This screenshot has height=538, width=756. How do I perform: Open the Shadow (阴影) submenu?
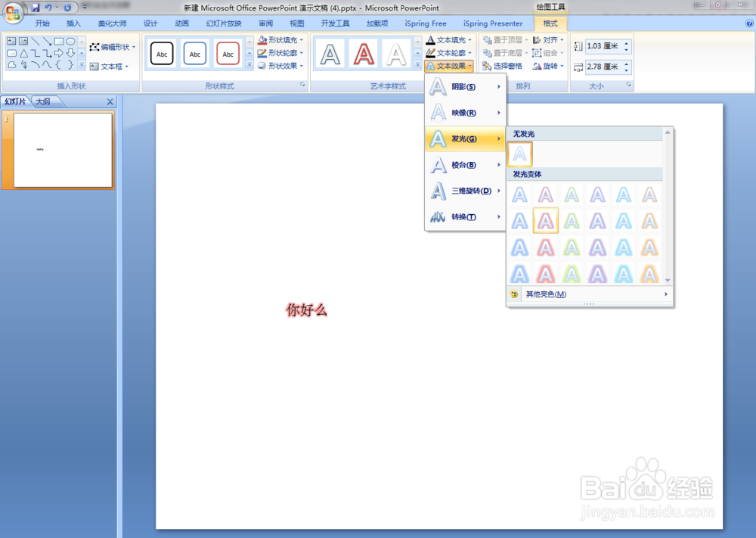pos(465,87)
